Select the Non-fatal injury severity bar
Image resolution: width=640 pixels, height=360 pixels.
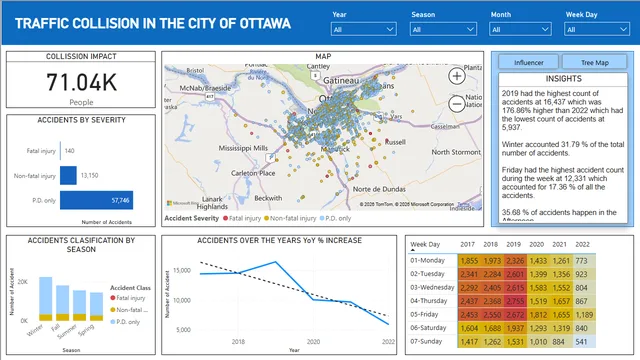coord(68,176)
